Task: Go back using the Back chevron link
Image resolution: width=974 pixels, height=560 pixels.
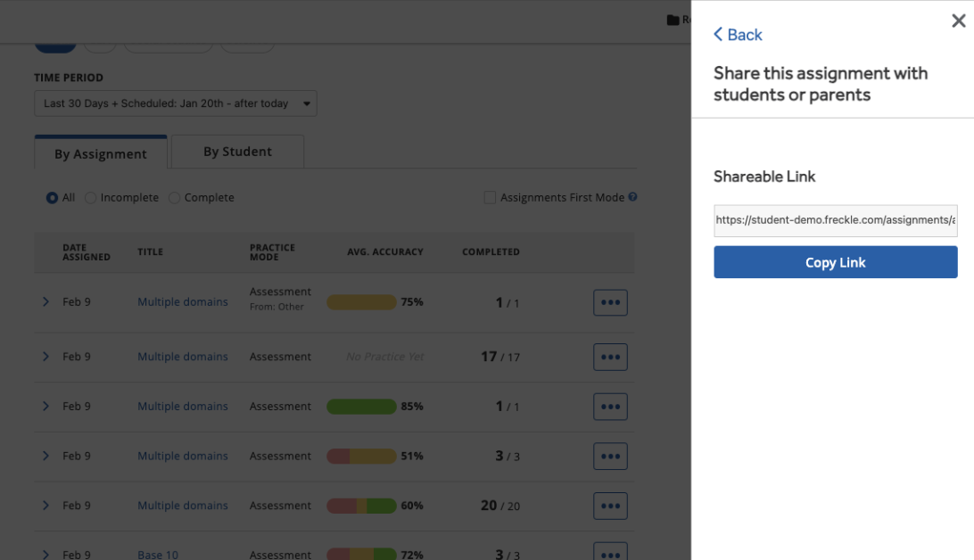Action: point(738,35)
